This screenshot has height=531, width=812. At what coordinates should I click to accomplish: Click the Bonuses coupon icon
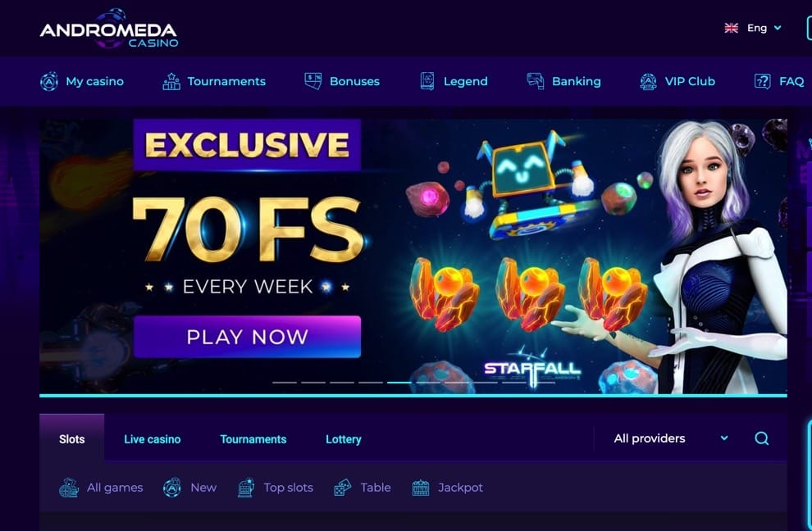pyautogui.click(x=312, y=81)
